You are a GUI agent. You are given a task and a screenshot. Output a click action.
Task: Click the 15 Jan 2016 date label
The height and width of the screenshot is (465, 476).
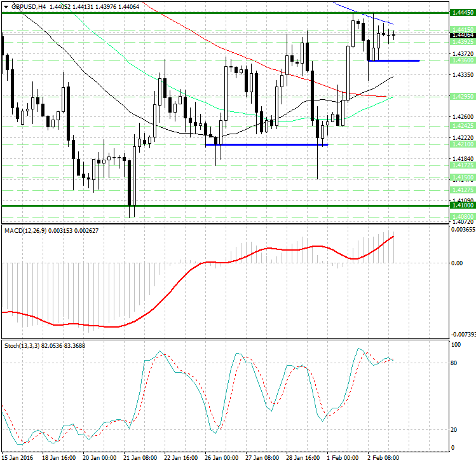point(18,458)
